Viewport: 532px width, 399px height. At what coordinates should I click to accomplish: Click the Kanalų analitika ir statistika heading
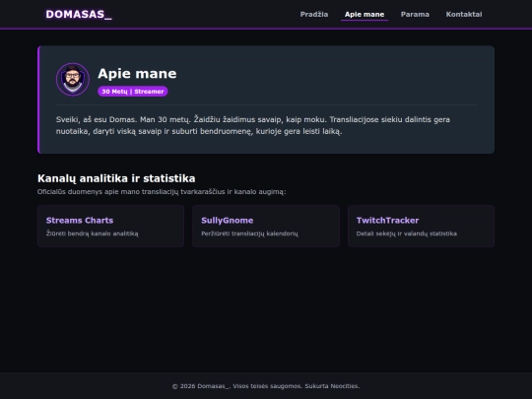(x=116, y=178)
